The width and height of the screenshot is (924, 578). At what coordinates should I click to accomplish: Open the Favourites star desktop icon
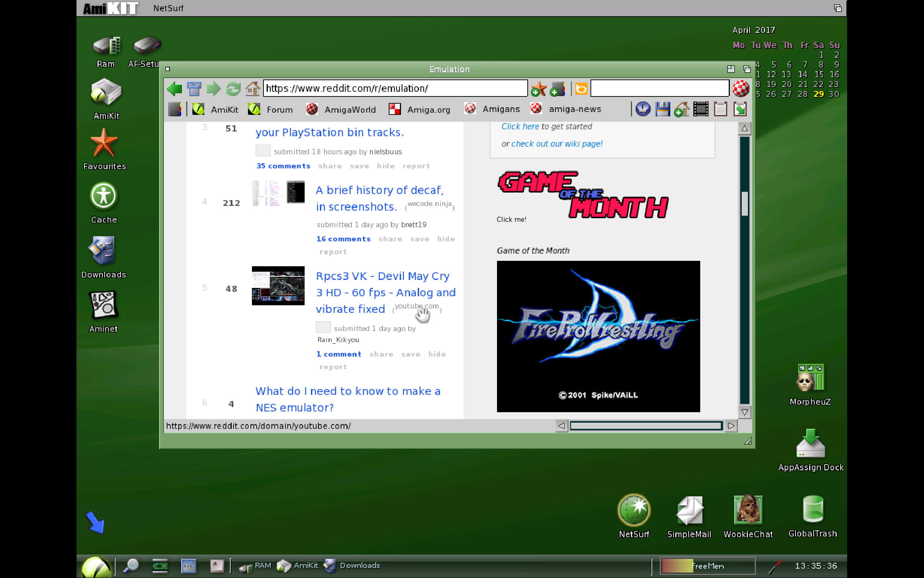point(104,149)
